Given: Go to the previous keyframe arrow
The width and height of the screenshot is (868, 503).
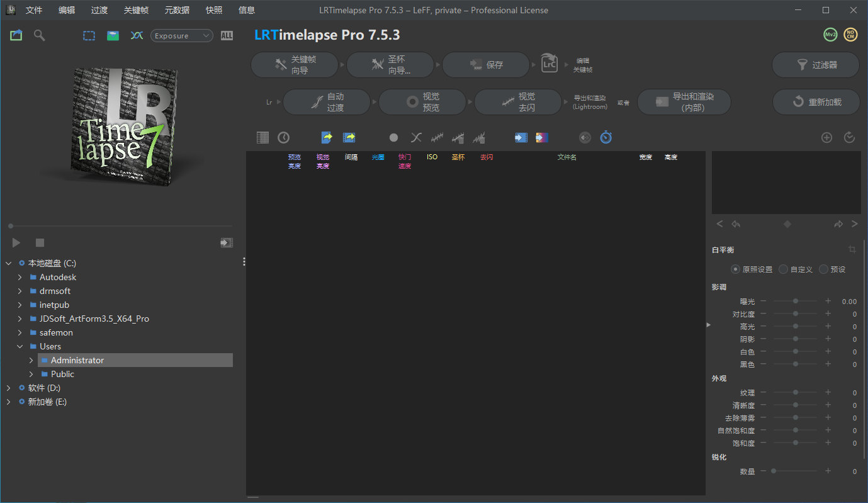Looking at the screenshot, I should click(x=720, y=224).
